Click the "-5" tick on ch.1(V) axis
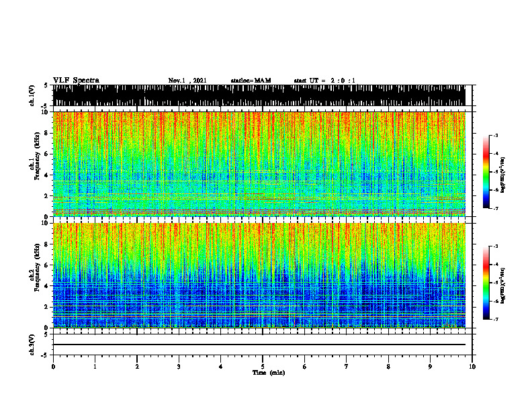 (x=46, y=106)
